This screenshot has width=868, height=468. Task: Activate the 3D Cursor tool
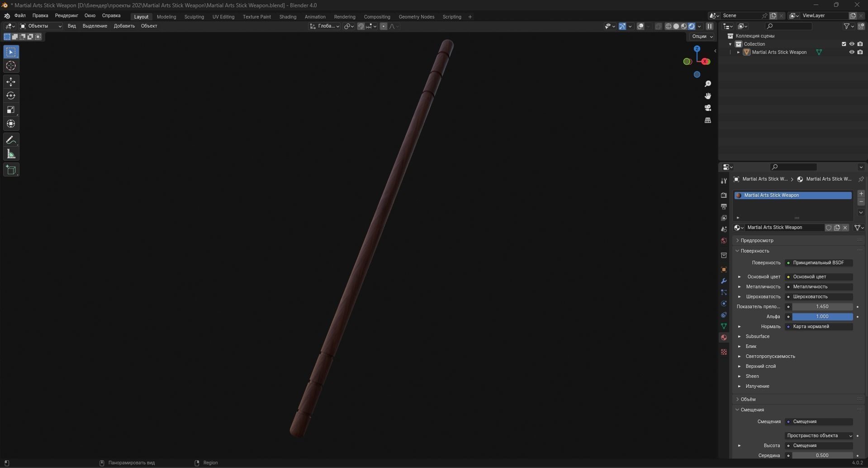[x=11, y=66]
